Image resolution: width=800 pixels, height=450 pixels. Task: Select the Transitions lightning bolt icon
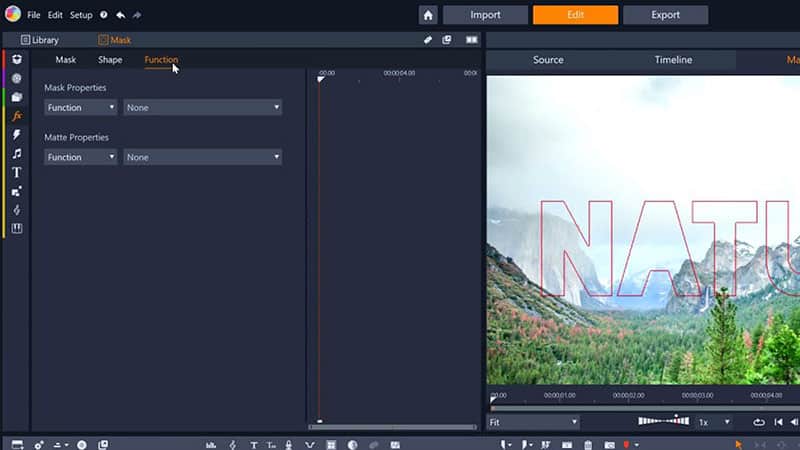[17, 135]
